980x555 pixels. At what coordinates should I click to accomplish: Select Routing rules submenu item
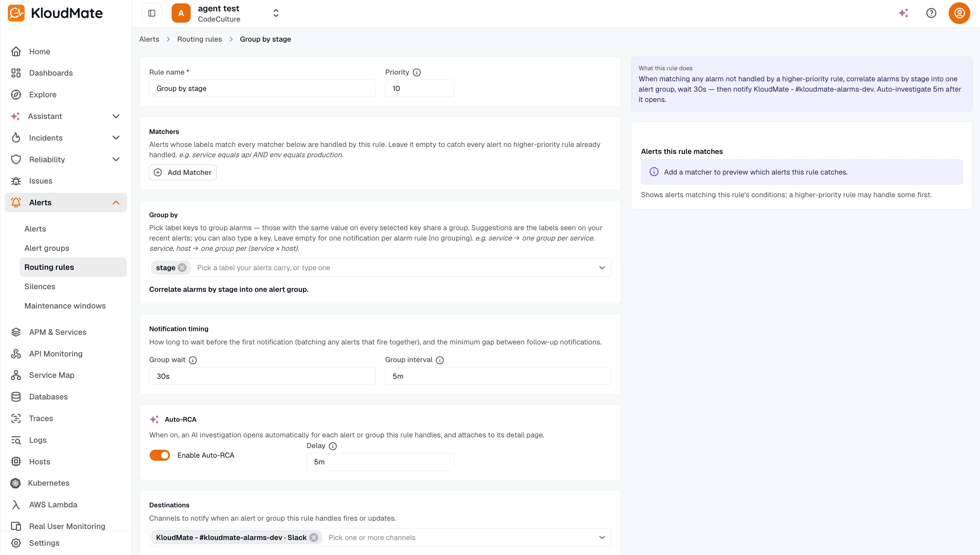coord(73,267)
